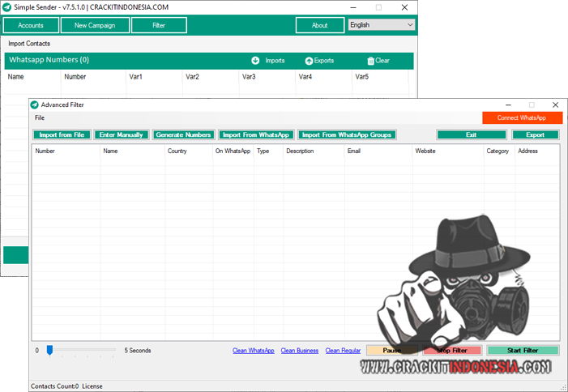Click the Advanced Filter window logo icon
This screenshot has height=392, width=568.
35,104
